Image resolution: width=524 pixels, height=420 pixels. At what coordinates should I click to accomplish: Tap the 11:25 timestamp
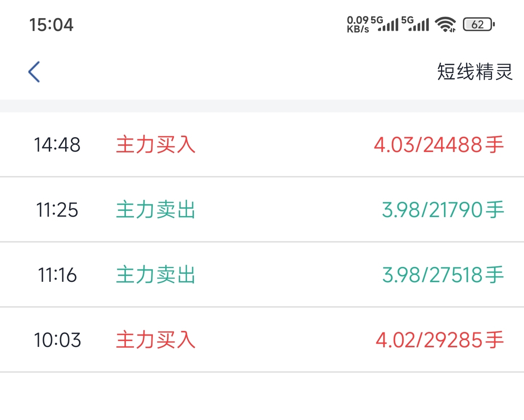click(57, 210)
